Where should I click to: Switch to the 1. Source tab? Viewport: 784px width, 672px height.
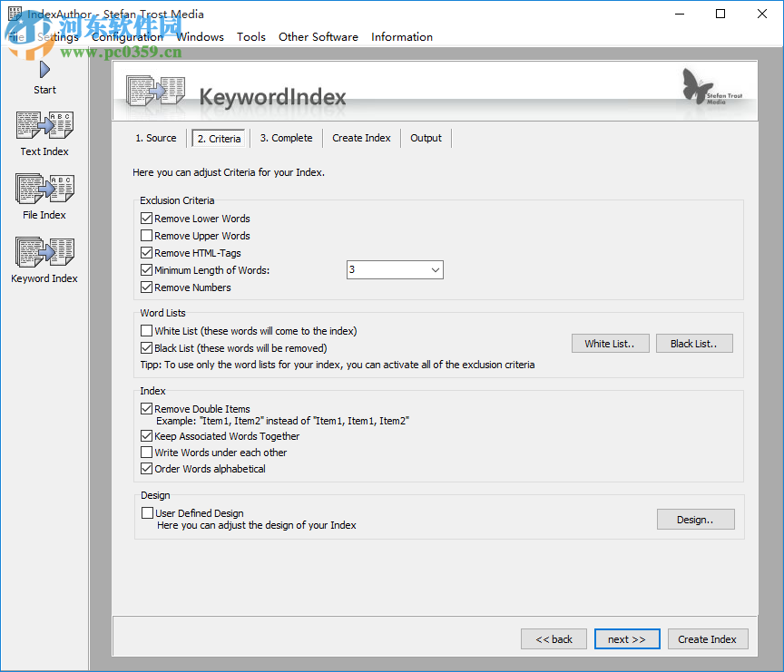click(156, 138)
